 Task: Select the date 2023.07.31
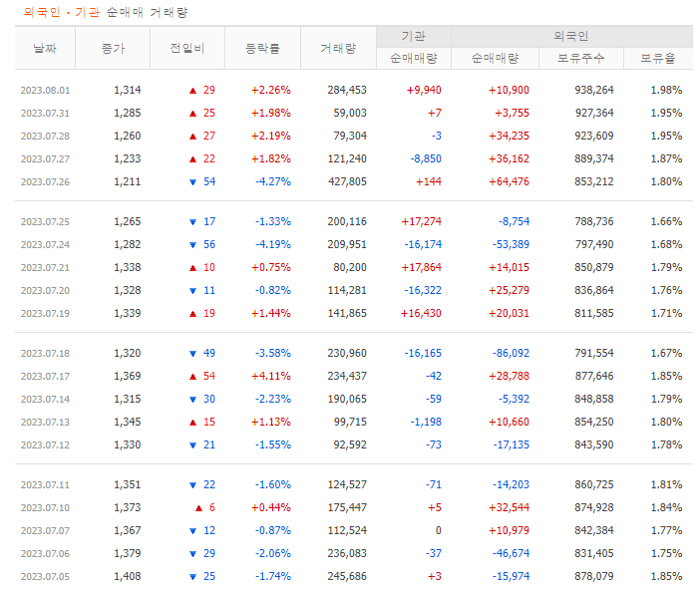(x=45, y=113)
